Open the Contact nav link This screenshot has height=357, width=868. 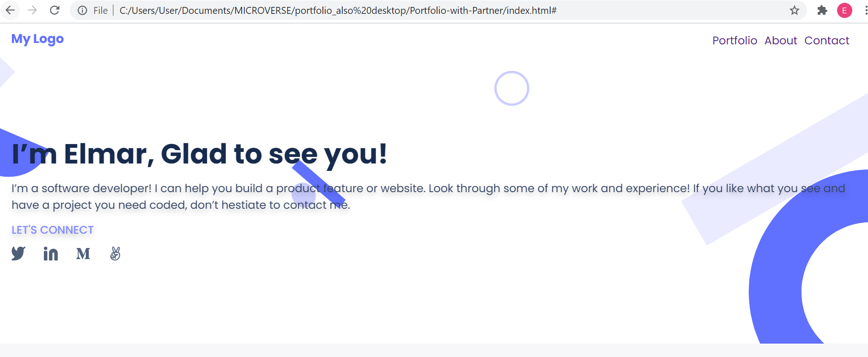coord(827,41)
